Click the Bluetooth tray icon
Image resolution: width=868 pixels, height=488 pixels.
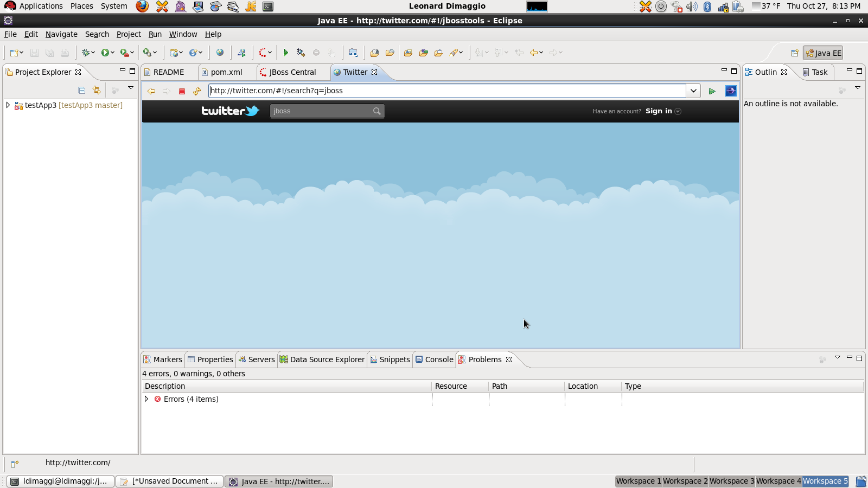[x=707, y=7]
